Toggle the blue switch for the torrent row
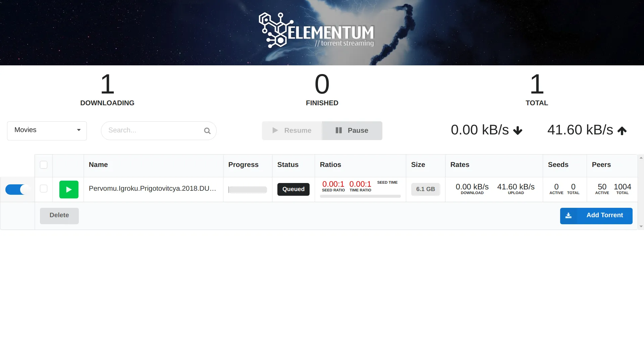 click(x=17, y=189)
